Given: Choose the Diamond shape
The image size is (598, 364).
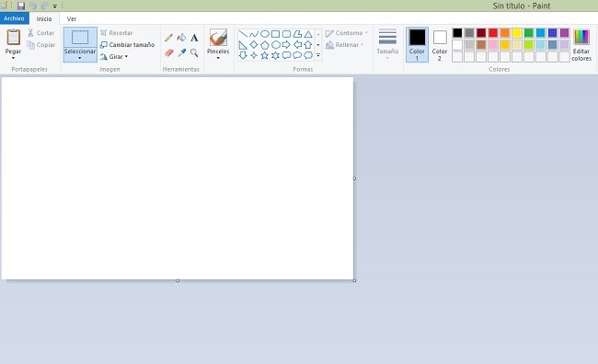Looking at the screenshot, I should coord(254,45).
